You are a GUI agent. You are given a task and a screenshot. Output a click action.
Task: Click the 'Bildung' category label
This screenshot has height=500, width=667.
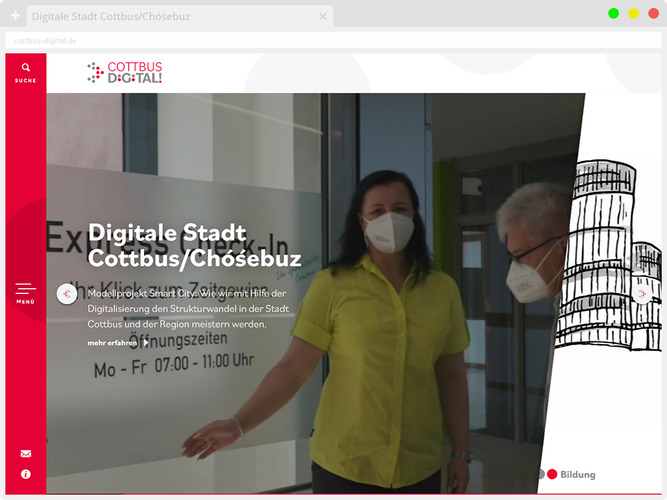tap(578, 474)
